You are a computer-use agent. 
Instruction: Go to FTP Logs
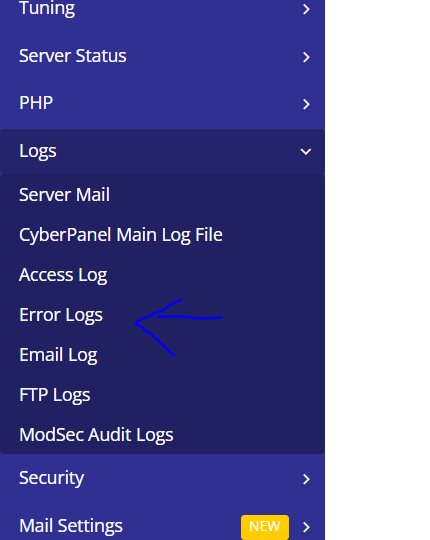point(55,395)
